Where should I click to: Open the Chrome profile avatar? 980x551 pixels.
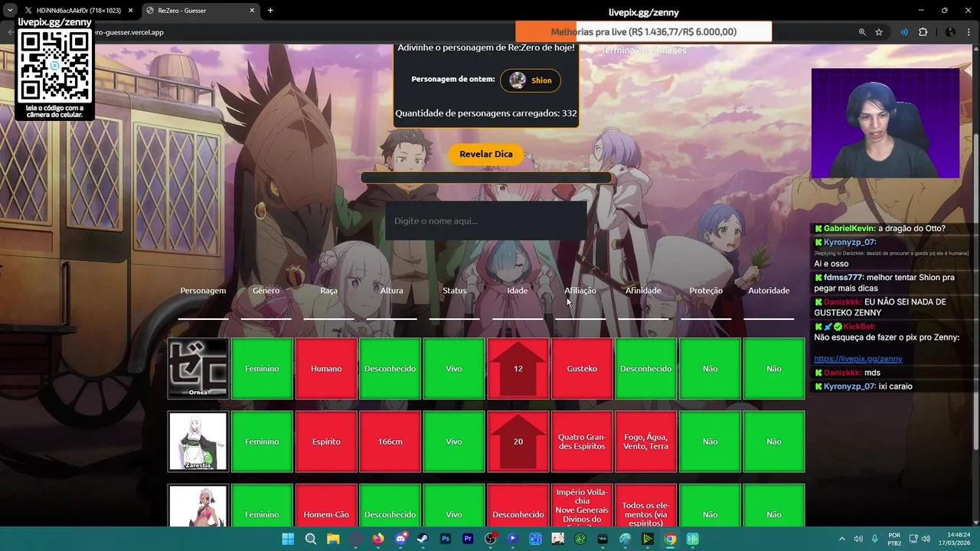[950, 32]
